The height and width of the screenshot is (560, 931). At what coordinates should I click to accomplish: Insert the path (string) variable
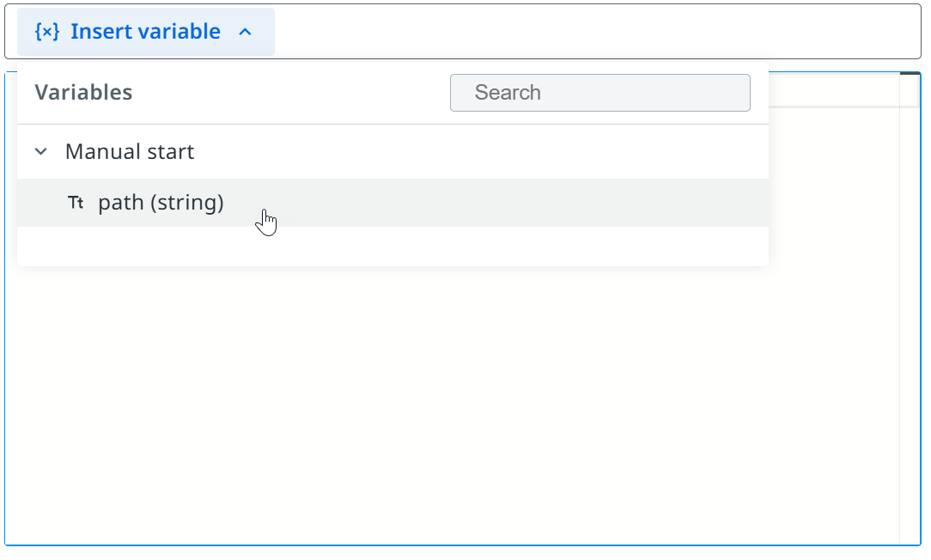point(392,203)
